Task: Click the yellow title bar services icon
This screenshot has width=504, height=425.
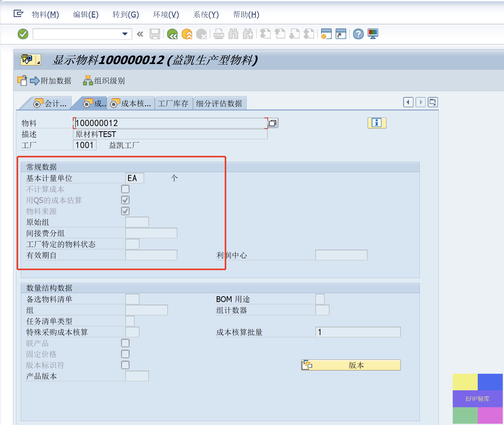Action: click(31, 60)
